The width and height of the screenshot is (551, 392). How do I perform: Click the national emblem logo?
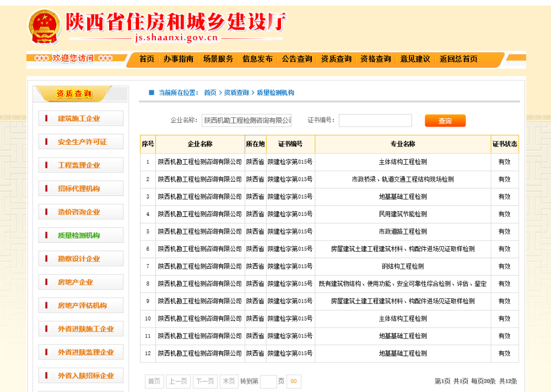click(x=45, y=26)
